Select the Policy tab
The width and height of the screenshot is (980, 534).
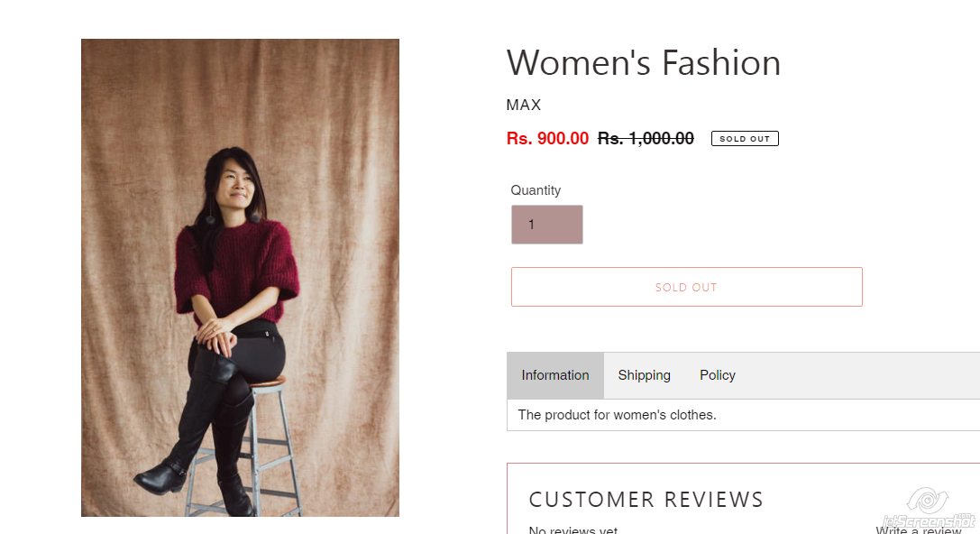click(718, 375)
